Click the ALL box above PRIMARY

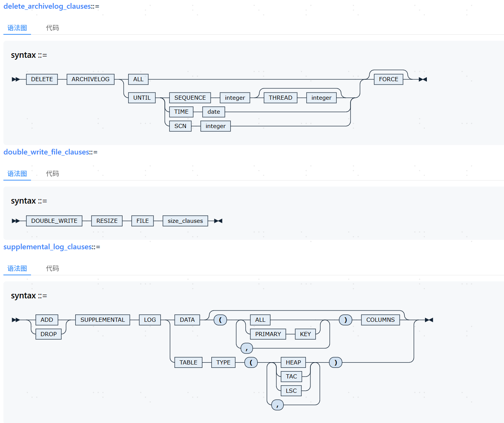click(x=260, y=320)
